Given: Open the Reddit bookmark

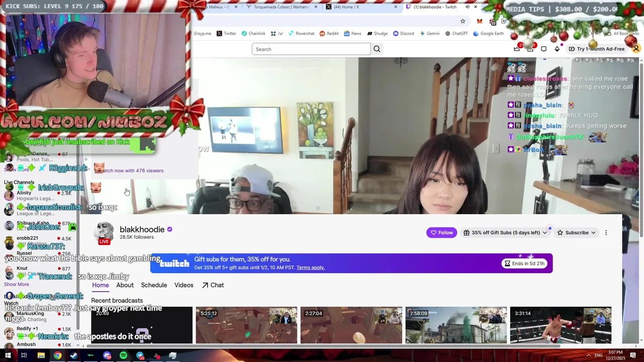Looking at the screenshot, I should (329, 34).
